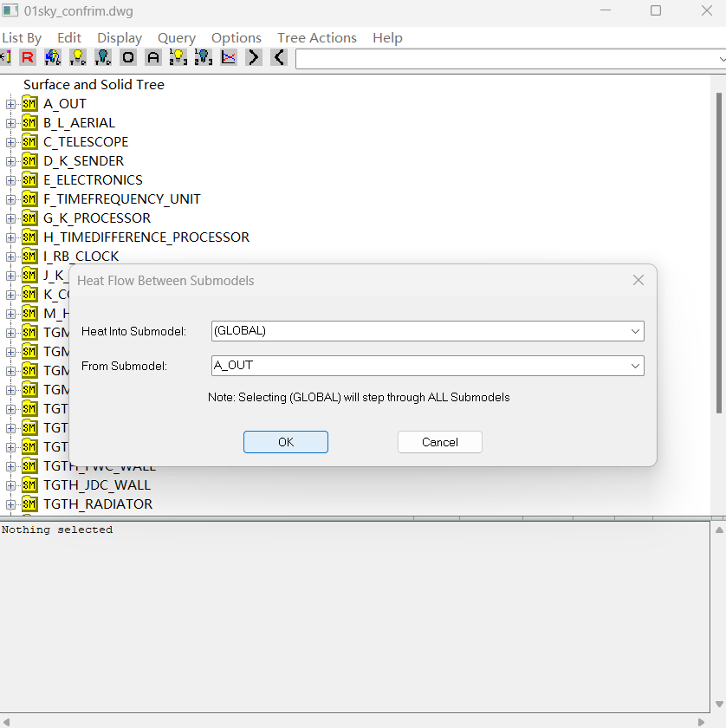Expand the H_TIMEDIFFERENCE_PROCESSOR node
Viewport: 726px width, 728px height.
point(11,237)
